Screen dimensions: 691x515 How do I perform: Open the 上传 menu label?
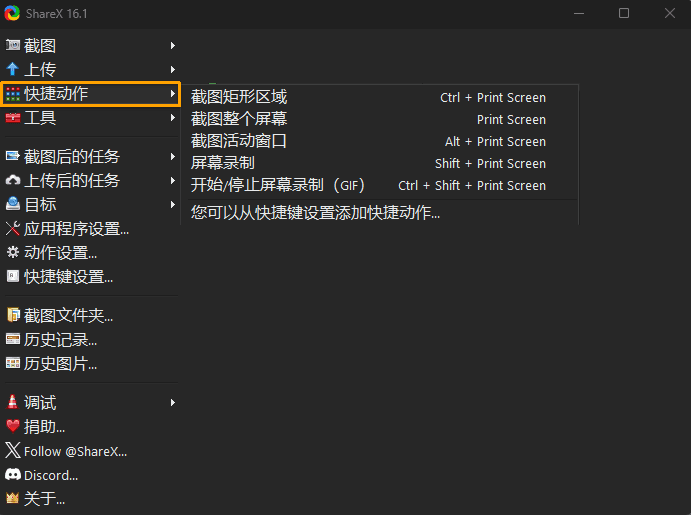pyautogui.click(x=40, y=70)
